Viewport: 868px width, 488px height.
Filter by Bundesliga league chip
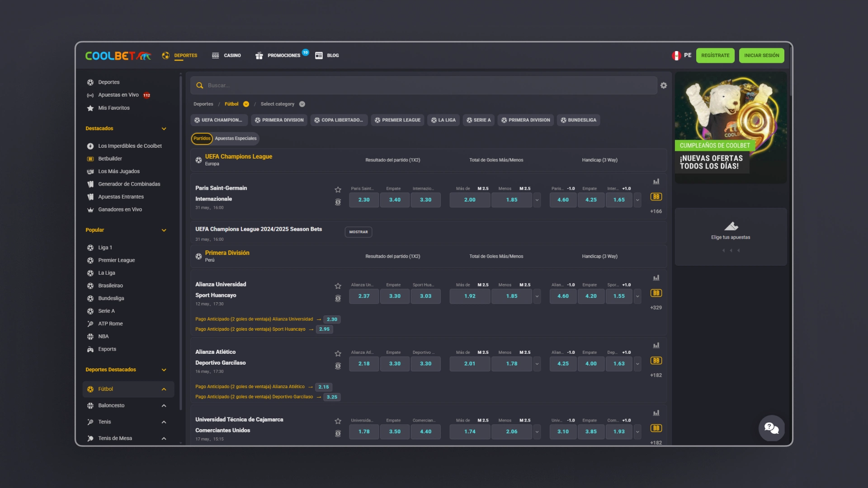coord(578,120)
